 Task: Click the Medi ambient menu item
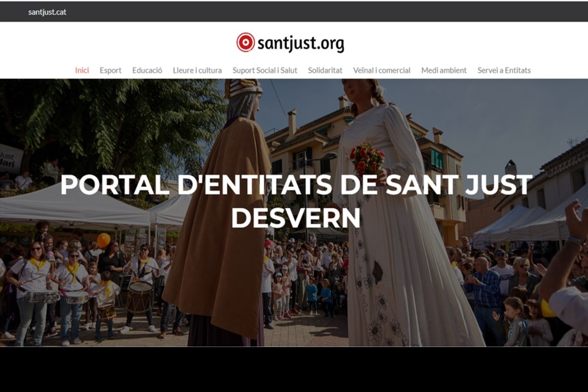(x=444, y=70)
